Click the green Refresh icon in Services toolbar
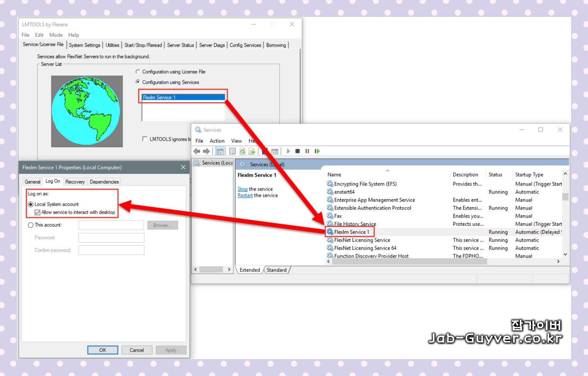This screenshot has height=376, width=588. [243, 151]
